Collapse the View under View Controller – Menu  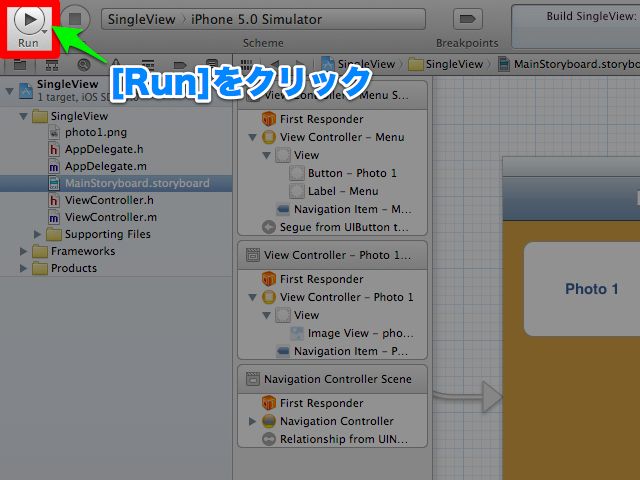pos(267,156)
